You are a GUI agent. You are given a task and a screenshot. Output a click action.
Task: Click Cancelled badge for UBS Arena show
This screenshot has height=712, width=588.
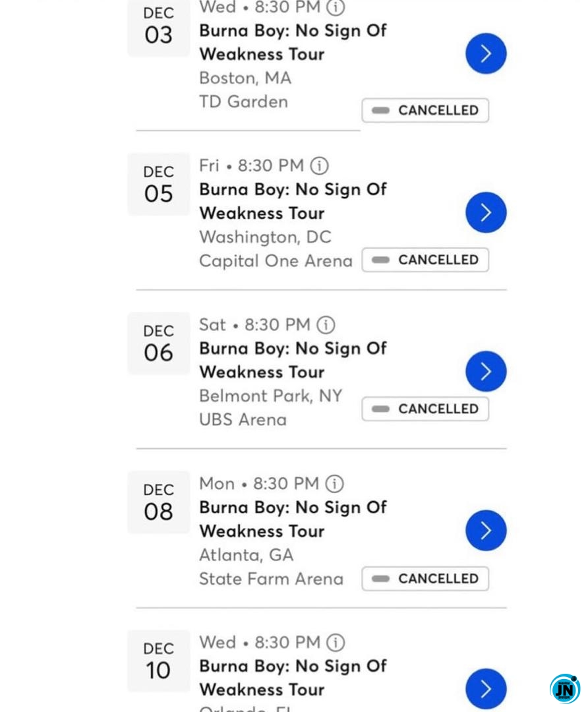[x=425, y=409]
